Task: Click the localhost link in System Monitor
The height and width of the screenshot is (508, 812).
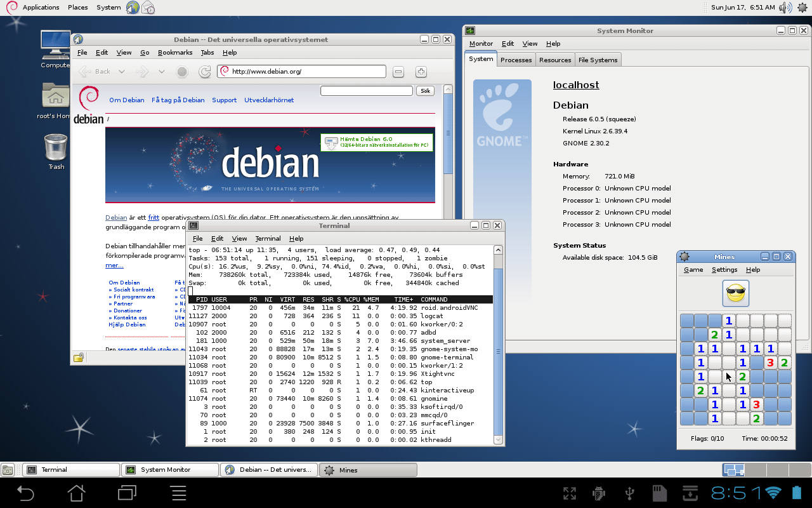Action: [575, 84]
